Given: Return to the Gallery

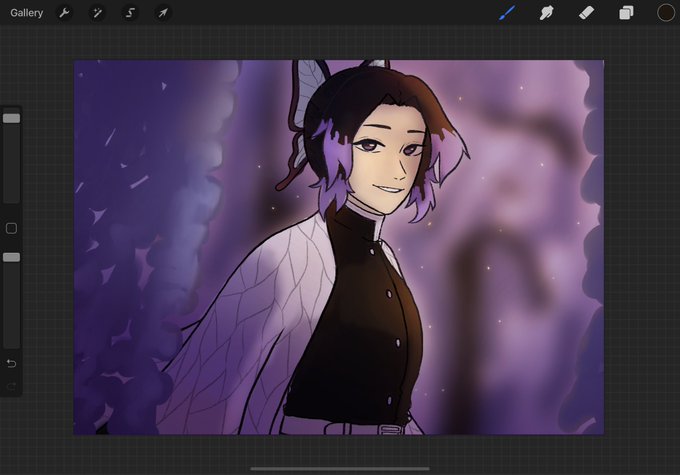Looking at the screenshot, I should 26,13.
